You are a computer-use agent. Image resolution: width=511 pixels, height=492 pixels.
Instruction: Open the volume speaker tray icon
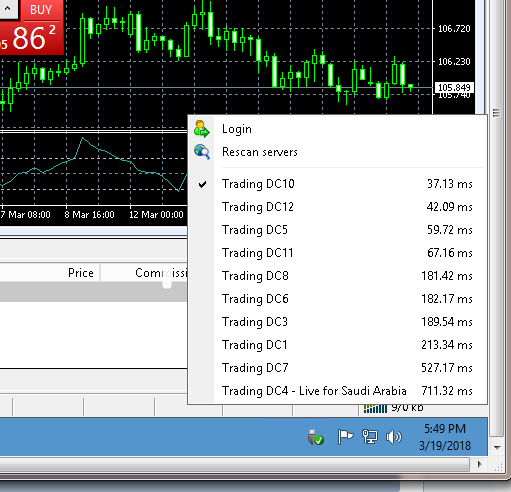click(394, 437)
